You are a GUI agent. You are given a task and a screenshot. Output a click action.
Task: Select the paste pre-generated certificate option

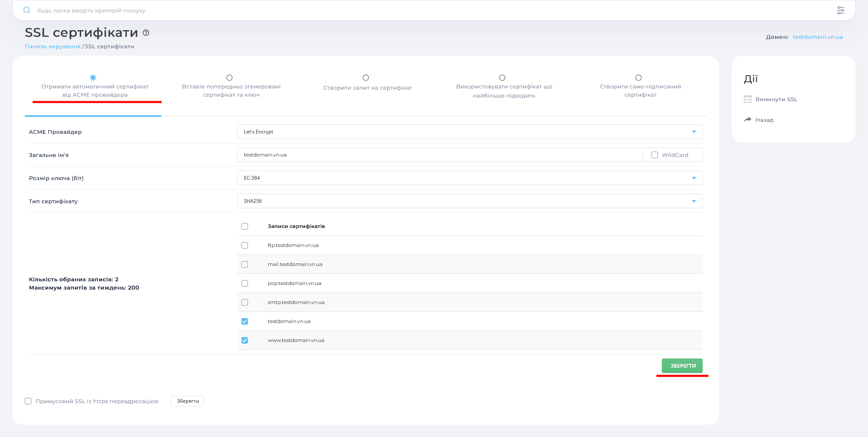pyautogui.click(x=229, y=78)
